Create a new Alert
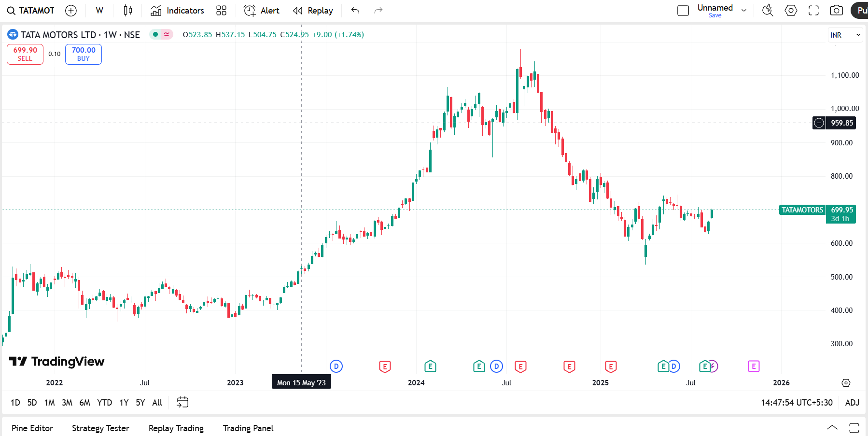Viewport: 868px width, 436px height. pos(262,11)
